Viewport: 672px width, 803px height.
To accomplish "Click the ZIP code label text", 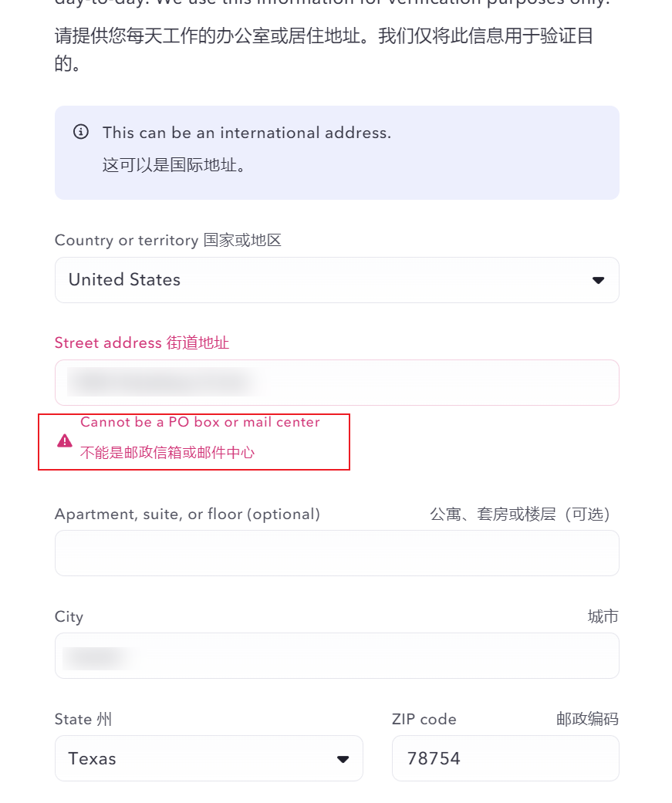I will click(424, 720).
